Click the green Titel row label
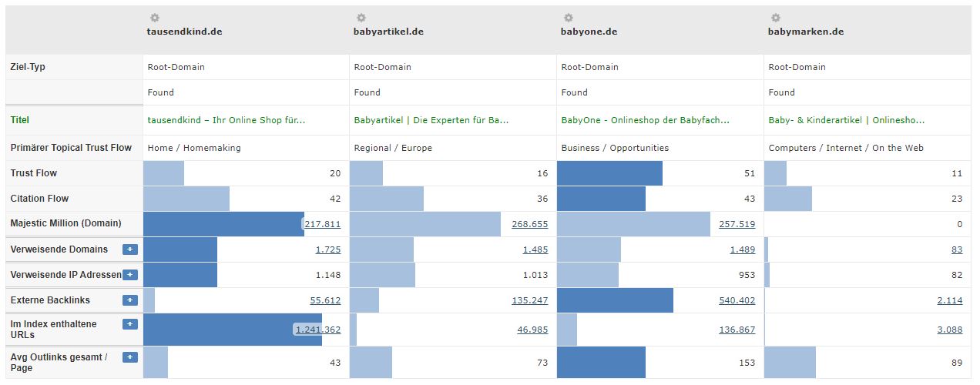 click(20, 120)
